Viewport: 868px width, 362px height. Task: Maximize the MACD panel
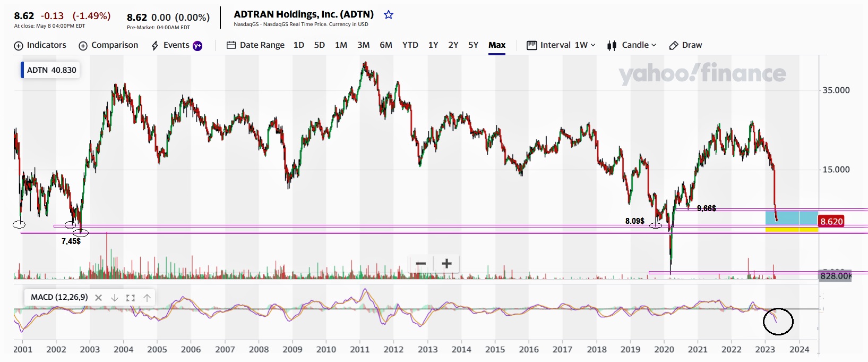click(x=131, y=298)
